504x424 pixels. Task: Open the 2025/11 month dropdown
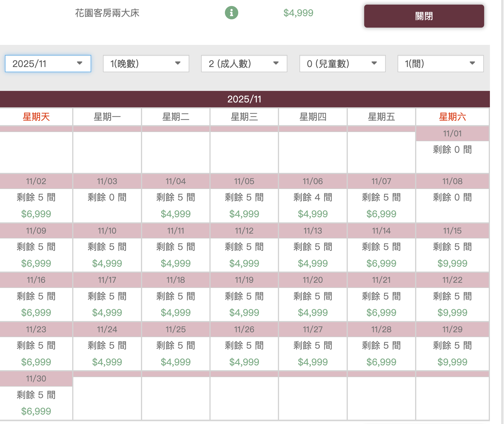(x=48, y=64)
